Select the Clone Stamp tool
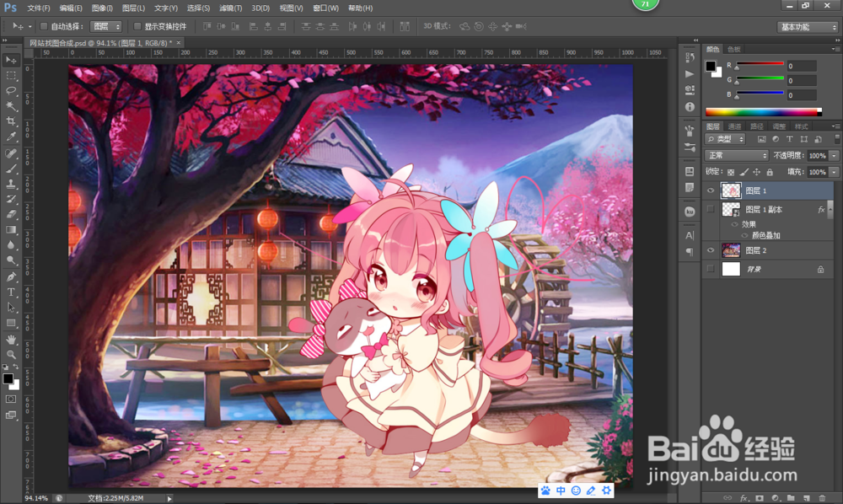Screen dimensions: 843x504 11,184
